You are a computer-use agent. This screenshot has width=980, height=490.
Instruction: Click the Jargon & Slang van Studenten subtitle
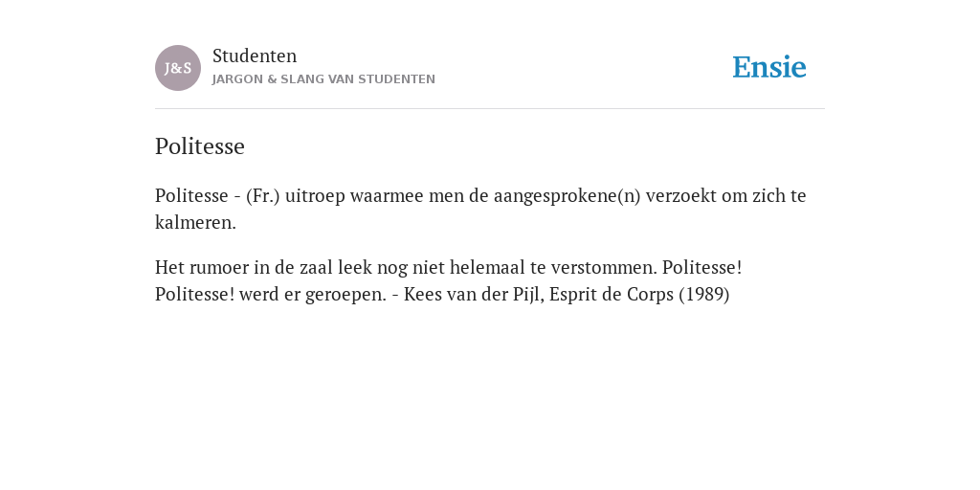323,79
